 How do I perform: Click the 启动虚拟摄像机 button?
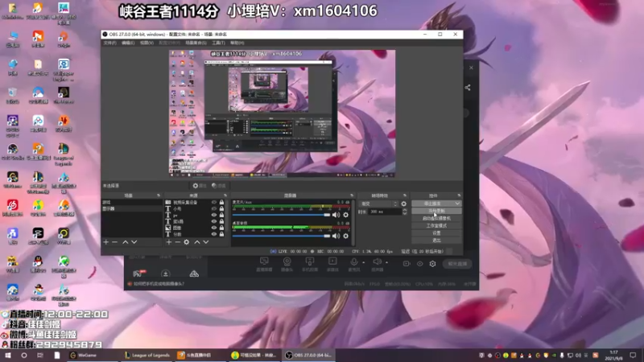click(436, 218)
